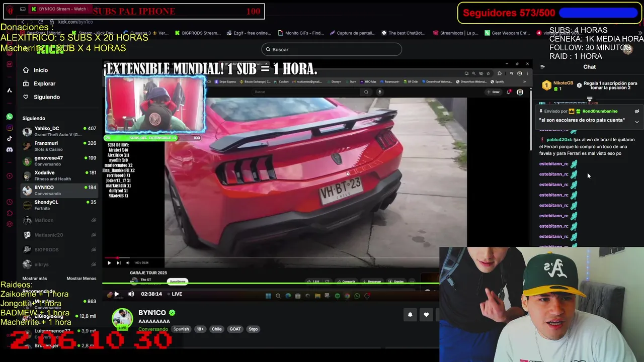
Task: Open TikTok icon in left rail
Action: pos(10,138)
